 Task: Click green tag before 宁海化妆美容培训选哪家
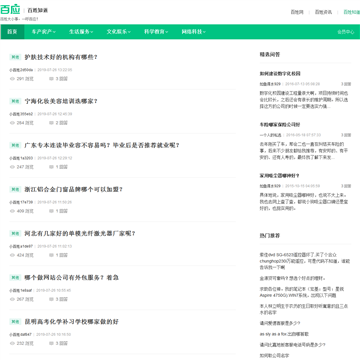point(15,101)
